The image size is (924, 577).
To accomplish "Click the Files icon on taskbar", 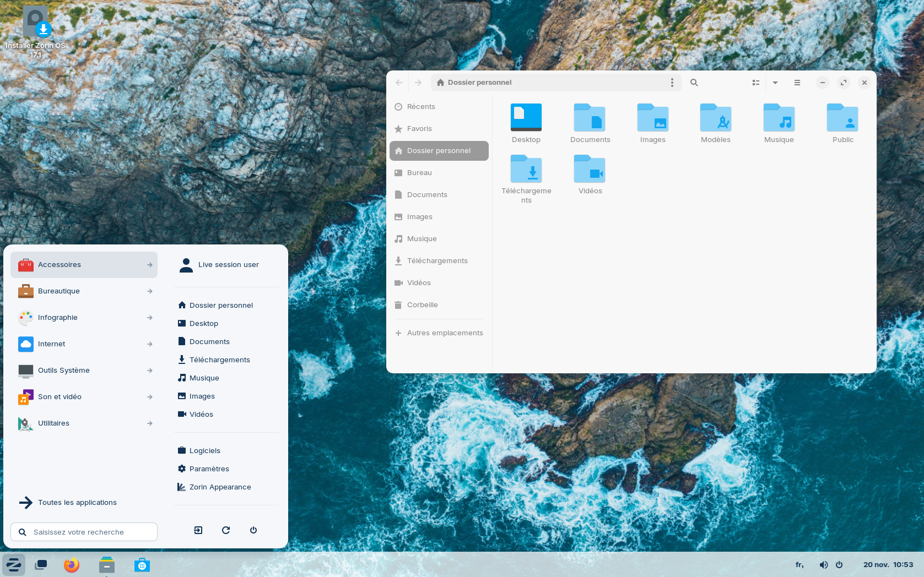I will tap(107, 565).
